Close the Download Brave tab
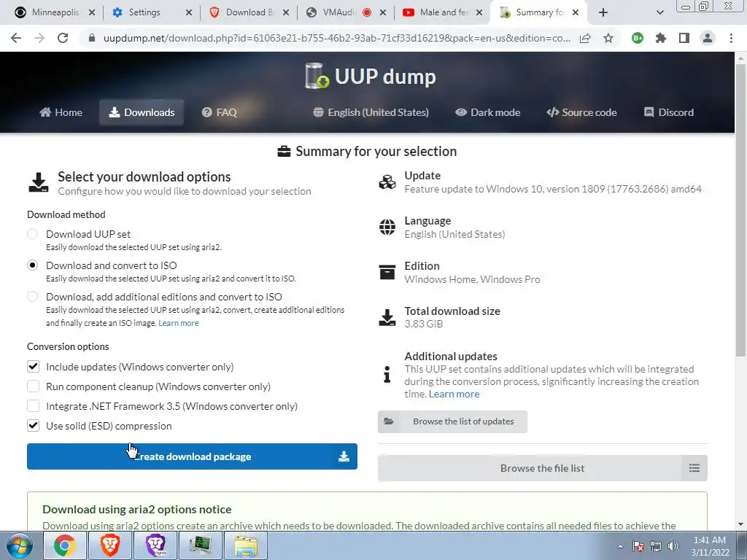This screenshot has width=747, height=560. point(286,12)
